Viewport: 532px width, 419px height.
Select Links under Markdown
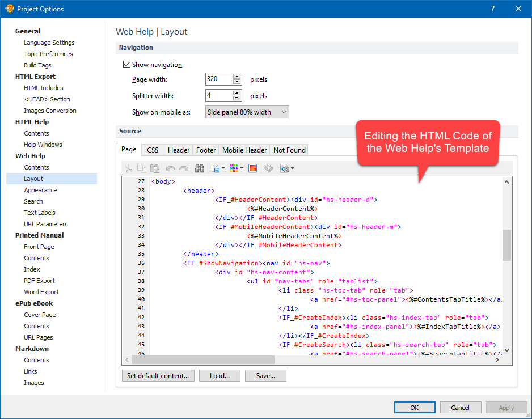(31, 371)
